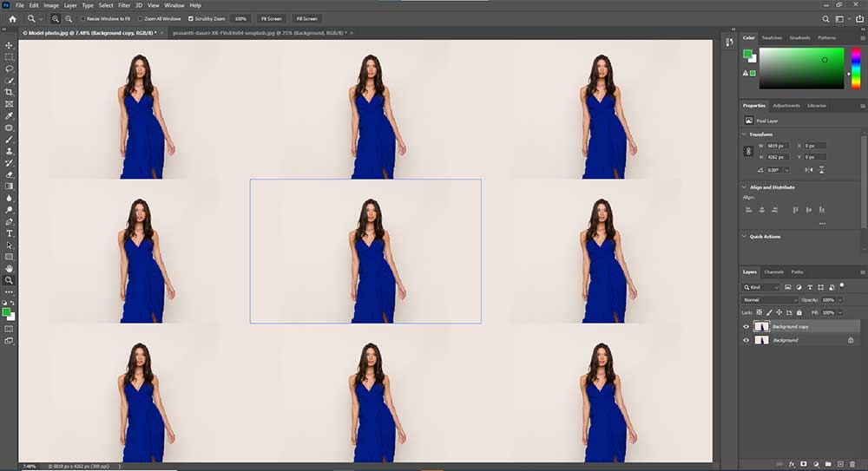Select the Rectangular Marquee tool
This screenshot has width=868, height=471.
click(x=9, y=57)
